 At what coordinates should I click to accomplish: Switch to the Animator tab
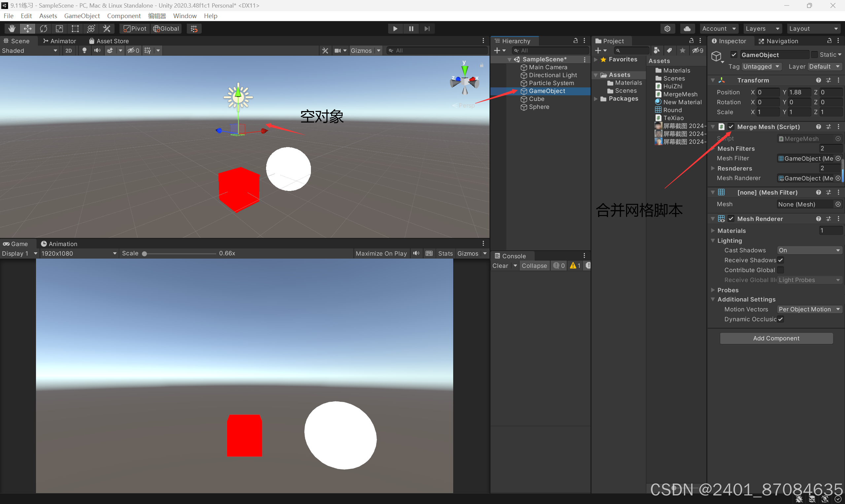(x=59, y=41)
